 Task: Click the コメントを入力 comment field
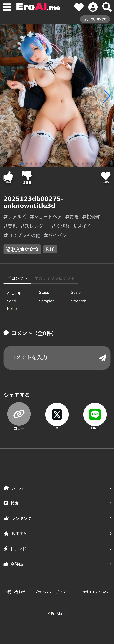(x=50, y=358)
